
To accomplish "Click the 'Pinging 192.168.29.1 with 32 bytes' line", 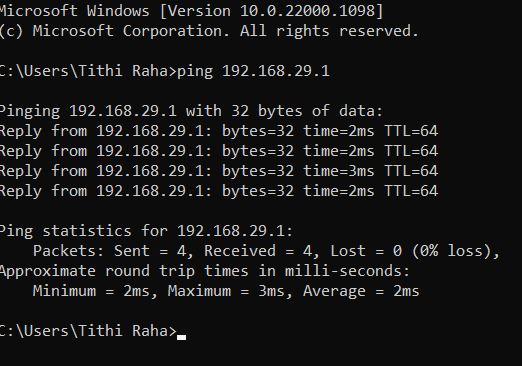I will point(191,111).
